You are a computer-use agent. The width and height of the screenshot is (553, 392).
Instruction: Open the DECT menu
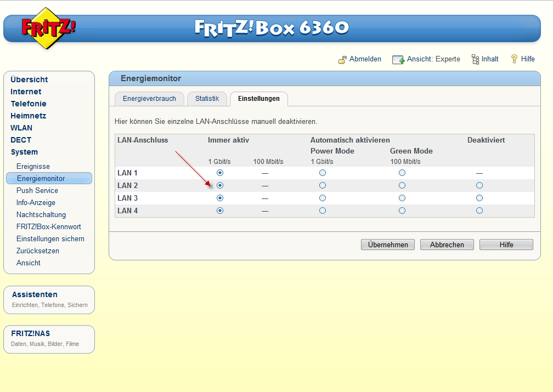[x=21, y=140]
